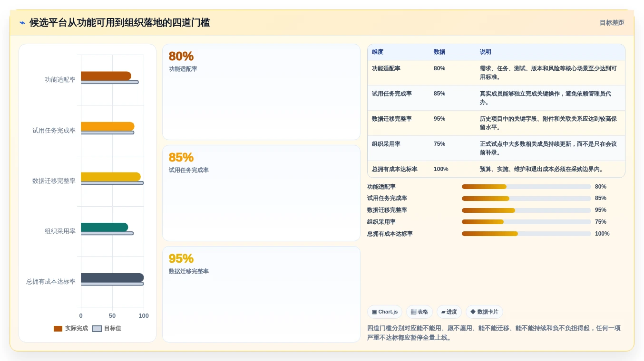Click the 85% value in the table
Image resolution: width=644 pixels, height=361 pixels.
(x=439, y=94)
